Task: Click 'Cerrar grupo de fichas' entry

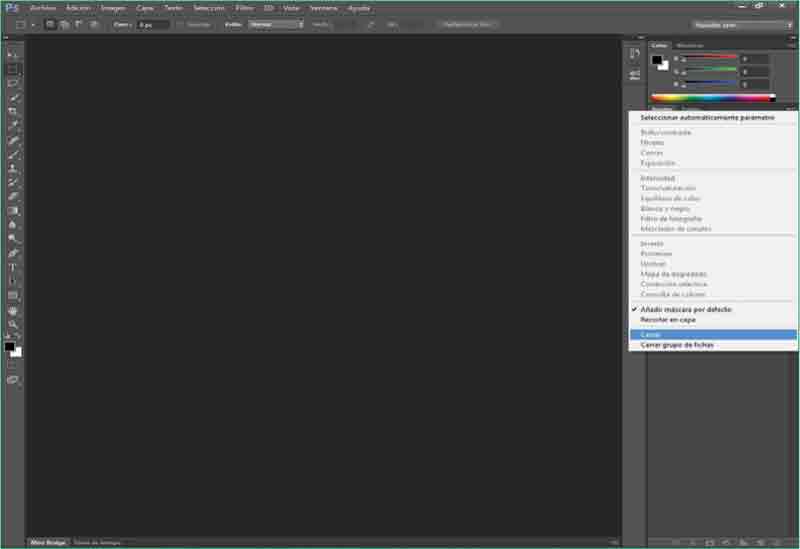Action: [677, 345]
